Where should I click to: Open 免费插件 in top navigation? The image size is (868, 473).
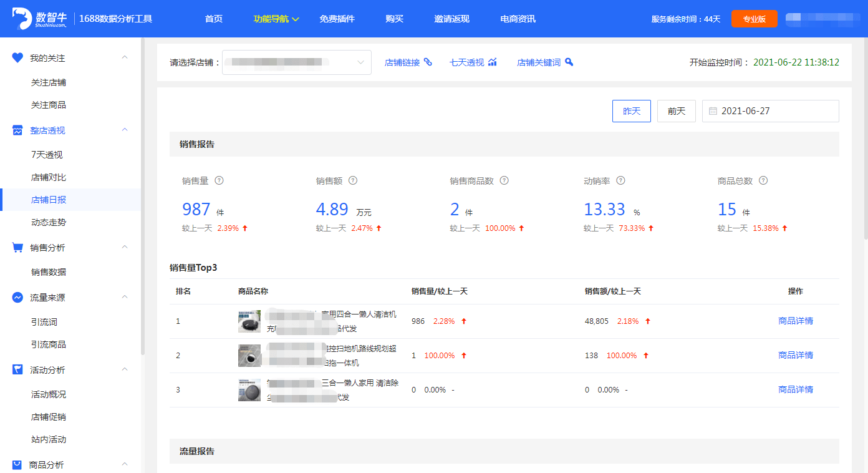(x=337, y=19)
